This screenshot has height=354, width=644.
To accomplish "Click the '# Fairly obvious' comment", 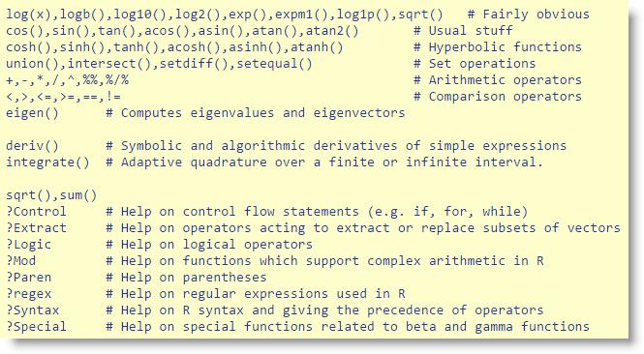I will [x=528, y=15].
